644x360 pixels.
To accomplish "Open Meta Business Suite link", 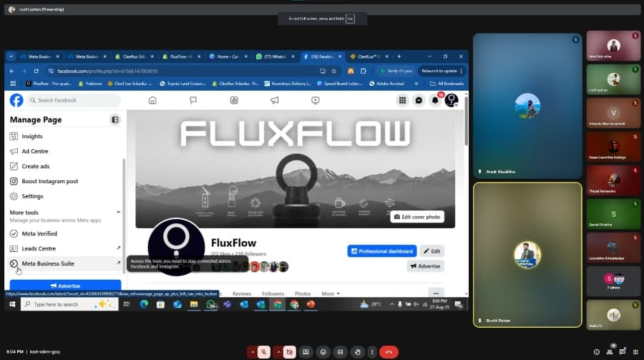I will click(48, 263).
